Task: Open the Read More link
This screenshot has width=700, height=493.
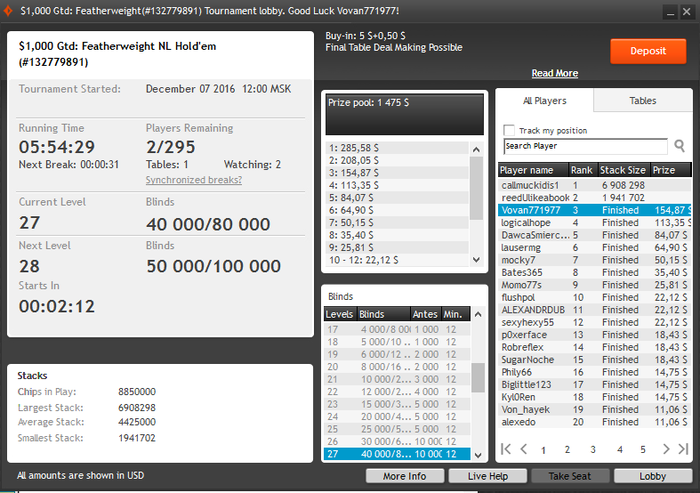Action: tap(554, 73)
